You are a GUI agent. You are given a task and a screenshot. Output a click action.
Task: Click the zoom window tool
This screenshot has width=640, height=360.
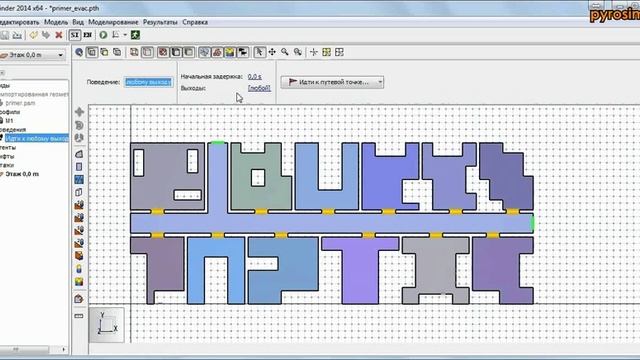(298, 52)
